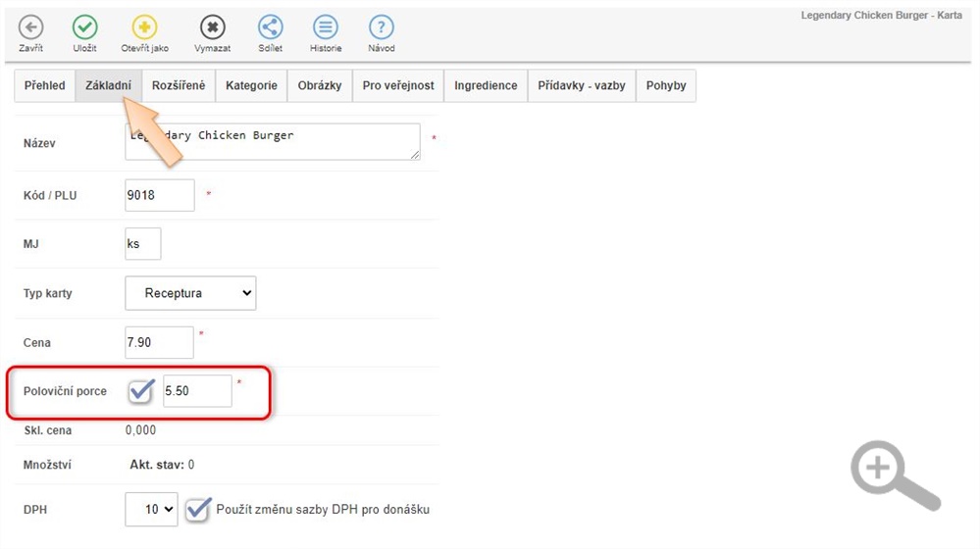Image resolution: width=980 pixels, height=549 pixels.
Task: Share the card via the Sdílet icon
Action: pyautogui.click(x=271, y=28)
